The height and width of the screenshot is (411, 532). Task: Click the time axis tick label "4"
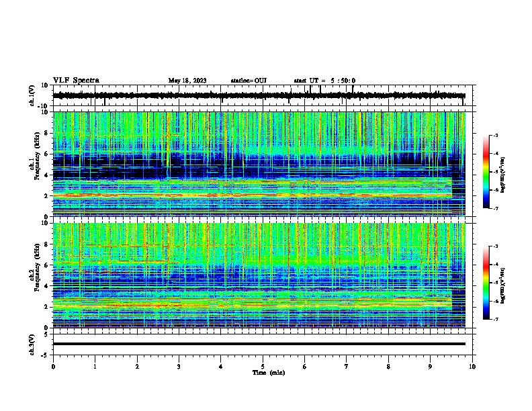pyautogui.click(x=221, y=367)
